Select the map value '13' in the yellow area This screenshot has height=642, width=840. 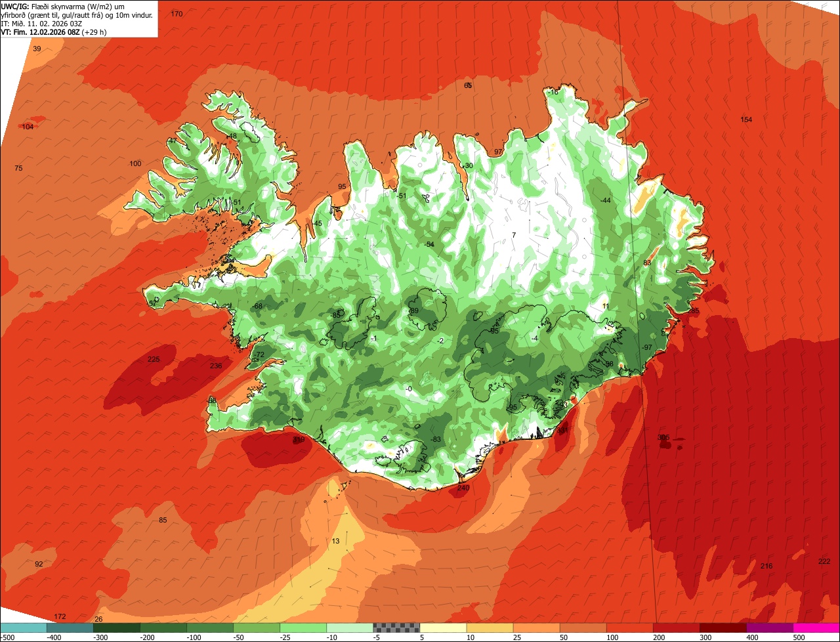point(336,542)
